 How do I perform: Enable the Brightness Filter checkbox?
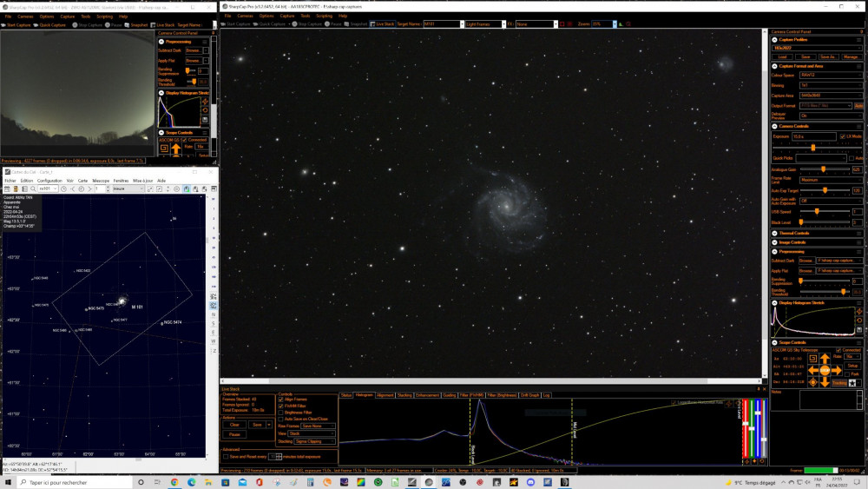(280, 413)
